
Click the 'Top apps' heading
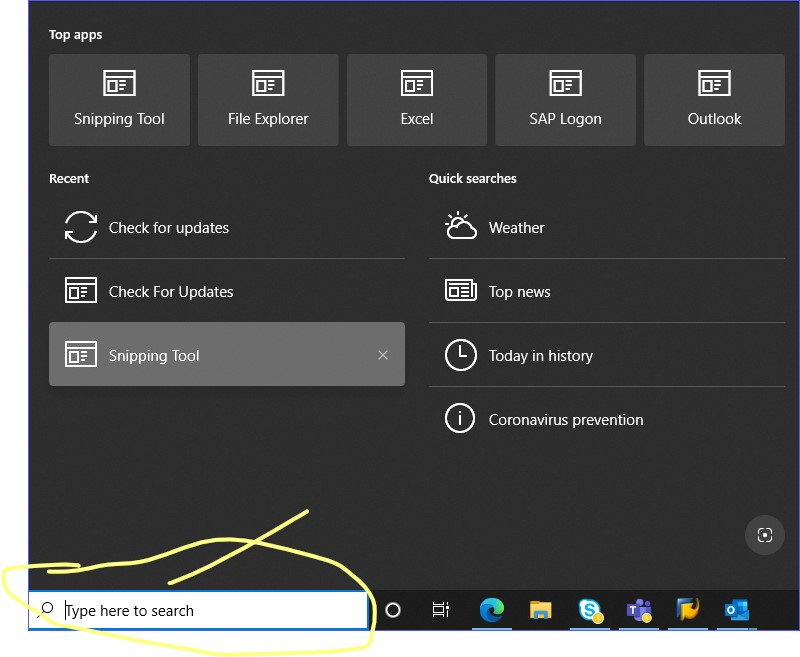pyautogui.click(x=76, y=35)
